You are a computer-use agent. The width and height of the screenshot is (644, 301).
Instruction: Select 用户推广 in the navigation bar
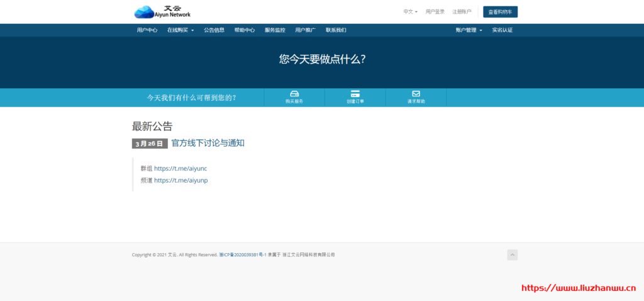click(x=305, y=30)
